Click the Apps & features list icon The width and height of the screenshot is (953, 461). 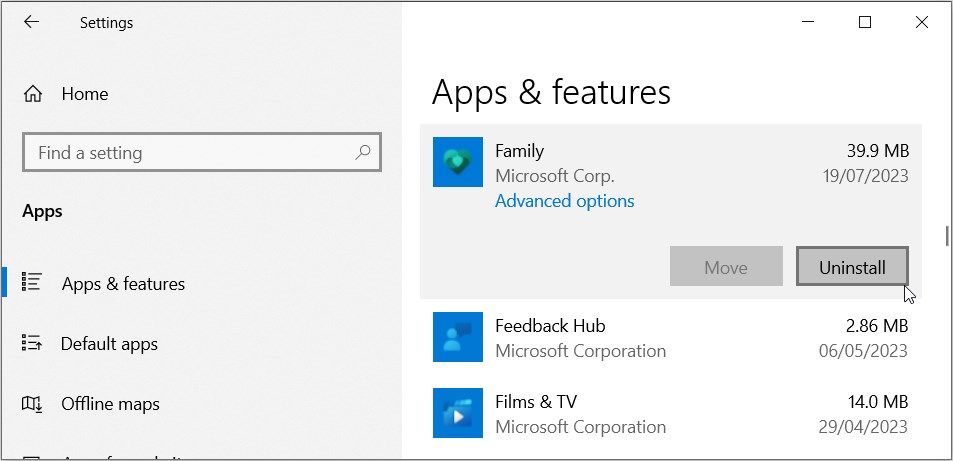[x=31, y=283]
